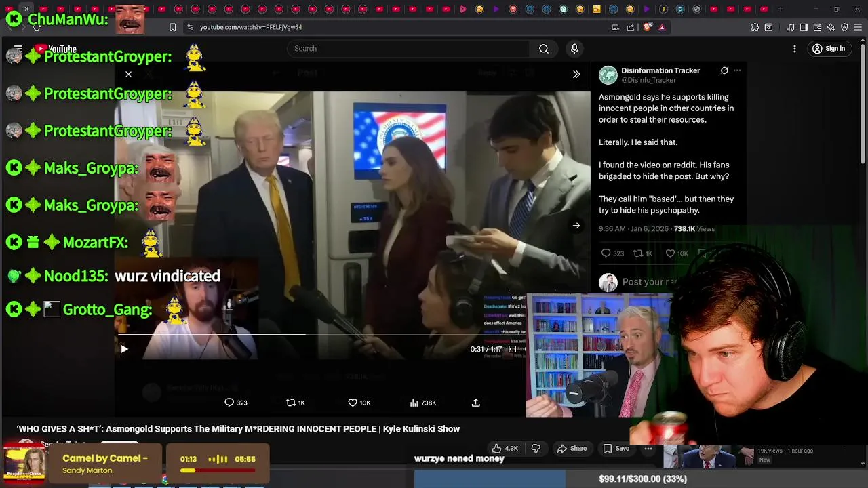This screenshot has width=868, height=488.
Task: Open a new browser tab with plus button
Action: click(781, 9)
